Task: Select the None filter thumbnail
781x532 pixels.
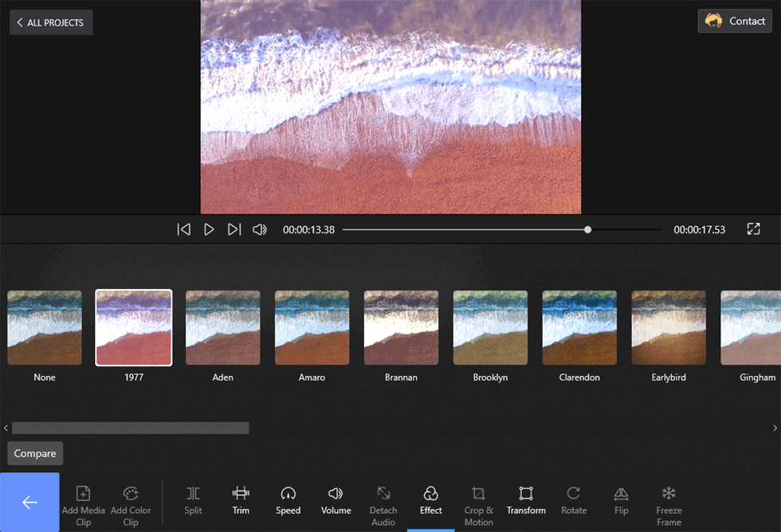Action: pyautogui.click(x=45, y=328)
